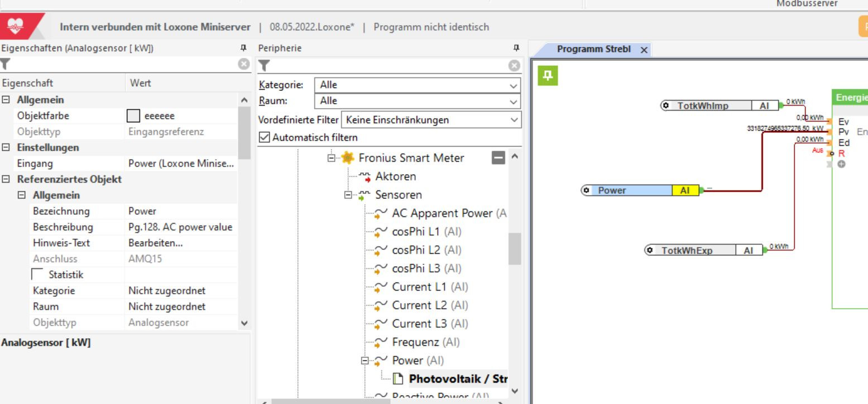
Task: Select cosPhi L1 (AI) in the tree
Action: coord(426,232)
